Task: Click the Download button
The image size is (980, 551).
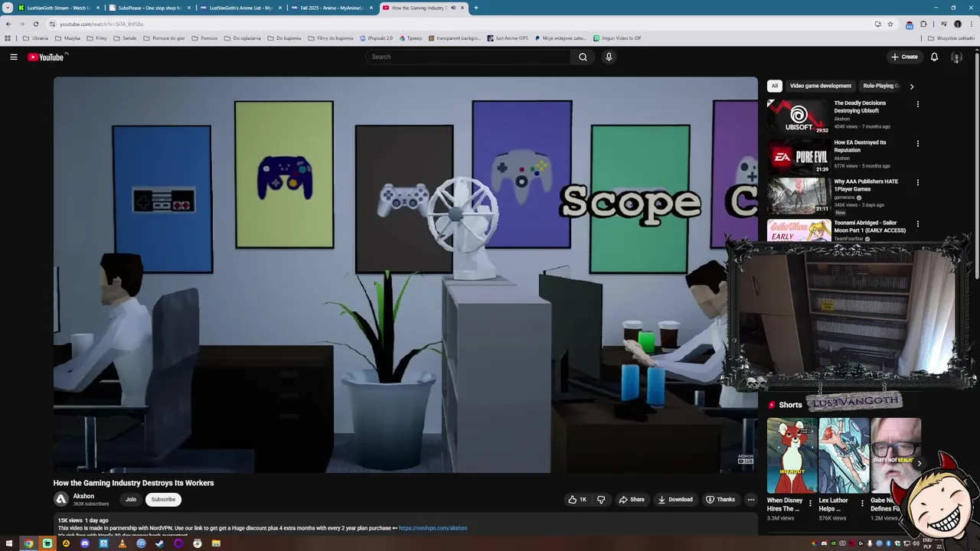Action: [675, 500]
